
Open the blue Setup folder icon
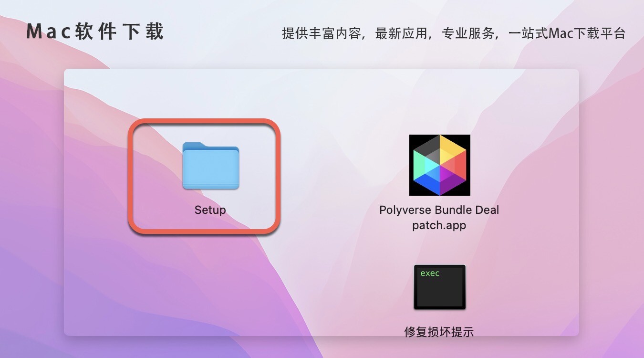point(210,165)
